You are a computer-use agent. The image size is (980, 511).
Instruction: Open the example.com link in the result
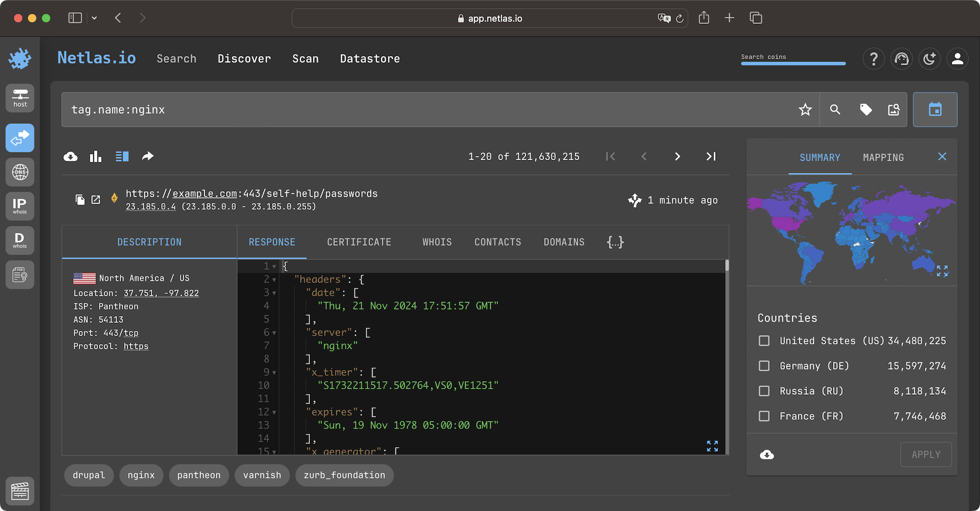tap(204, 193)
